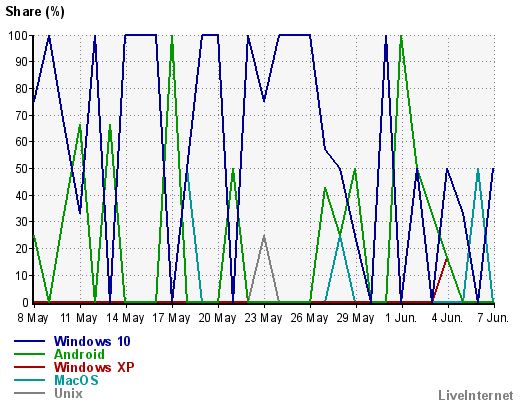This screenshot has width=520, height=405.
Task: Click the 1 Jun. date label
Action: [x=401, y=318]
